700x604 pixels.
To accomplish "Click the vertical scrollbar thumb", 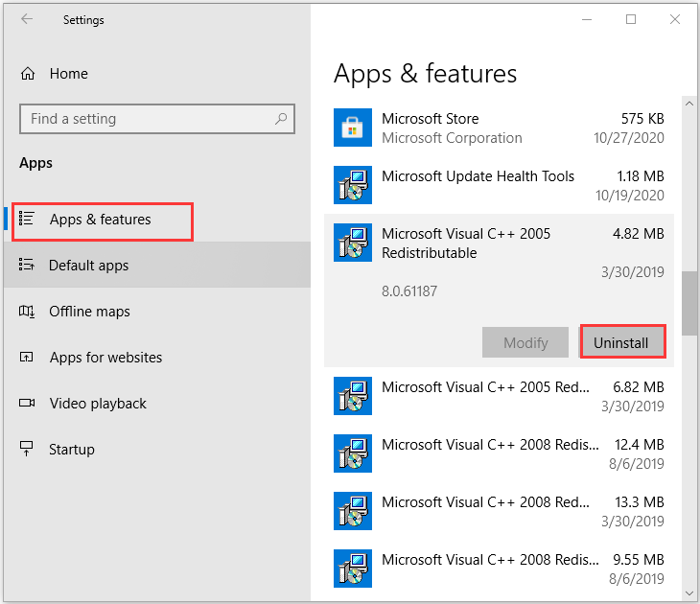I will [689, 304].
